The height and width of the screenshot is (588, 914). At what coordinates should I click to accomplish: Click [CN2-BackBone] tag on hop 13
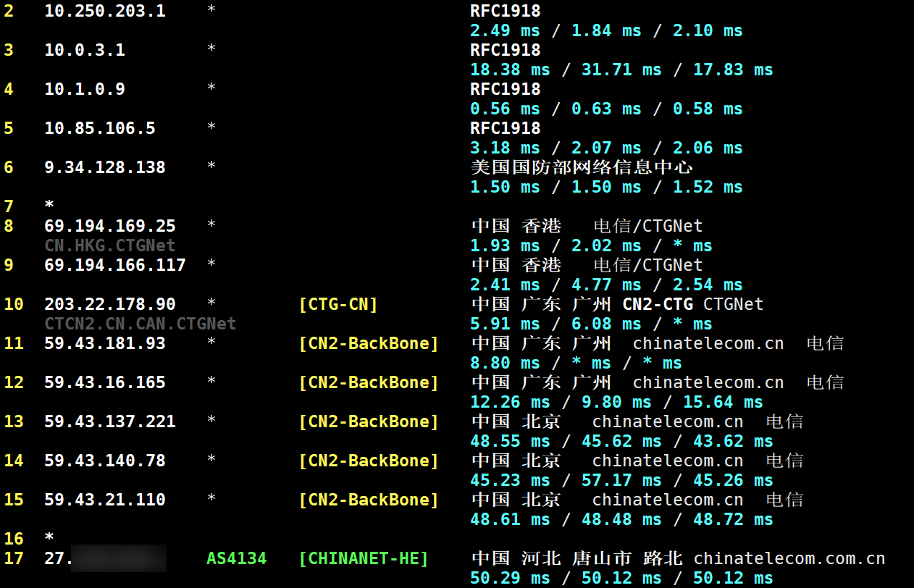point(369,421)
